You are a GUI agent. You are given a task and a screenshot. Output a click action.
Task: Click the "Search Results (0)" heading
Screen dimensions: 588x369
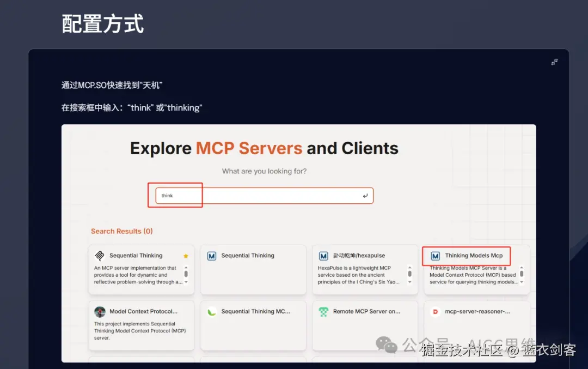122,231
